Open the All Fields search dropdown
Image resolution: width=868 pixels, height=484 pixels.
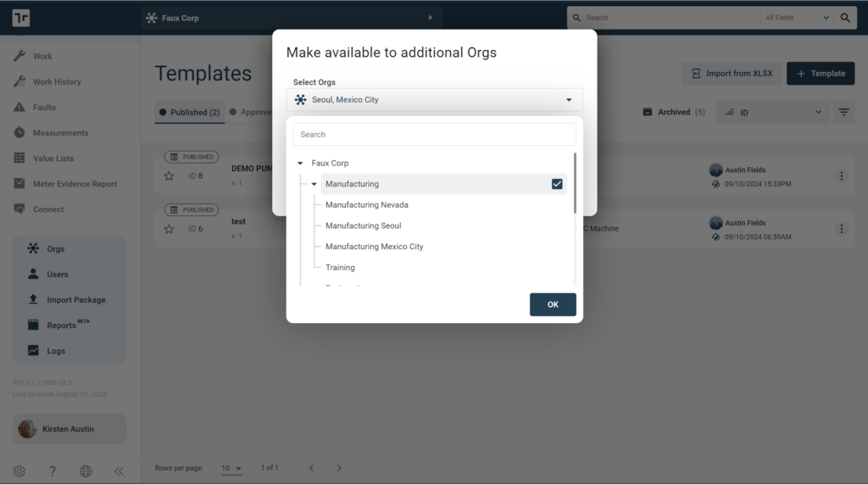(x=797, y=18)
